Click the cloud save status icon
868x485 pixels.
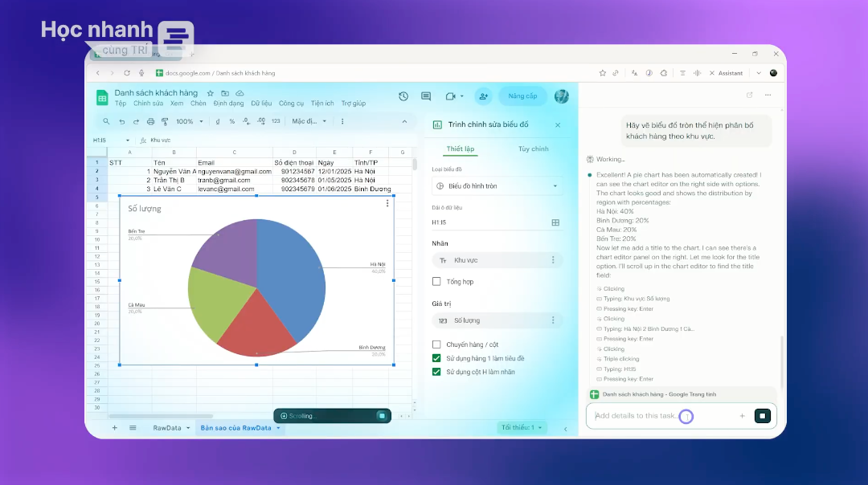click(x=240, y=93)
